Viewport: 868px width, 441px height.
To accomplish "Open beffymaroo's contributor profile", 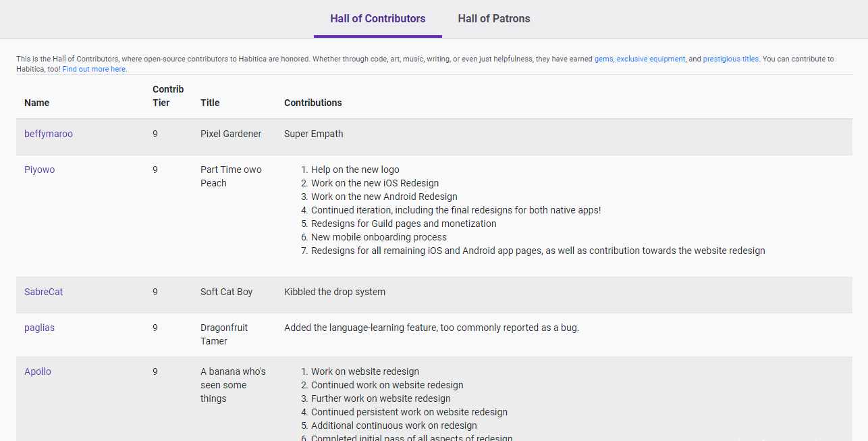I will coord(49,134).
